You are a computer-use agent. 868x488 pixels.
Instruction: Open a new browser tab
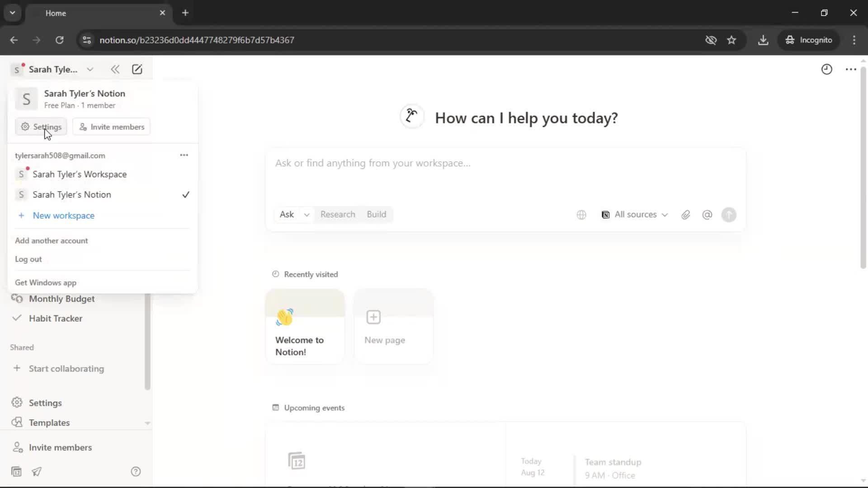click(185, 13)
